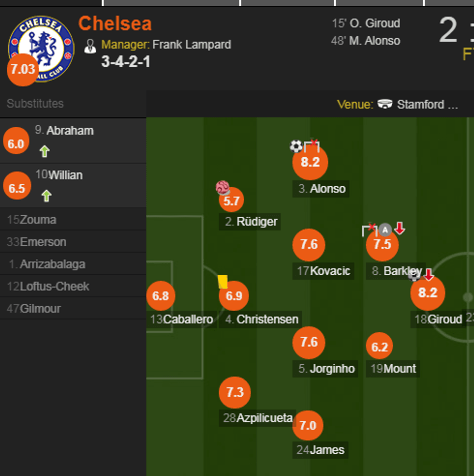Click the red substitution arrow above Giroud
The image size is (474, 476).
click(x=429, y=275)
